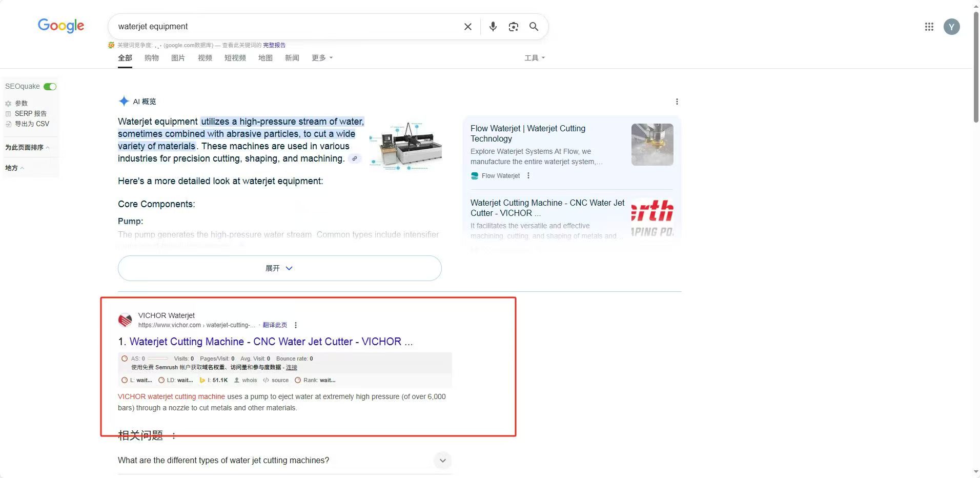Image resolution: width=980 pixels, height=478 pixels.
Task: Open the Google account avatar menu
Action: [951, 27]
